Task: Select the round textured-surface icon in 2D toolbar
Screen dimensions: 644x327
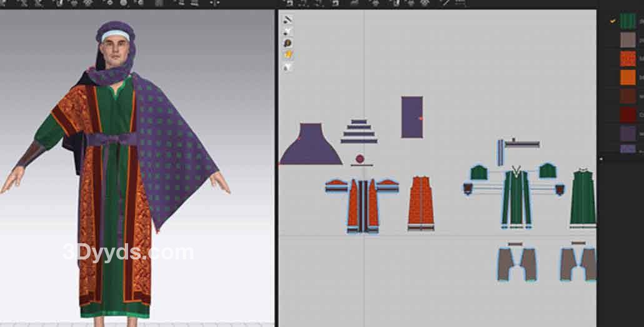Action: (x=288, y=43)
